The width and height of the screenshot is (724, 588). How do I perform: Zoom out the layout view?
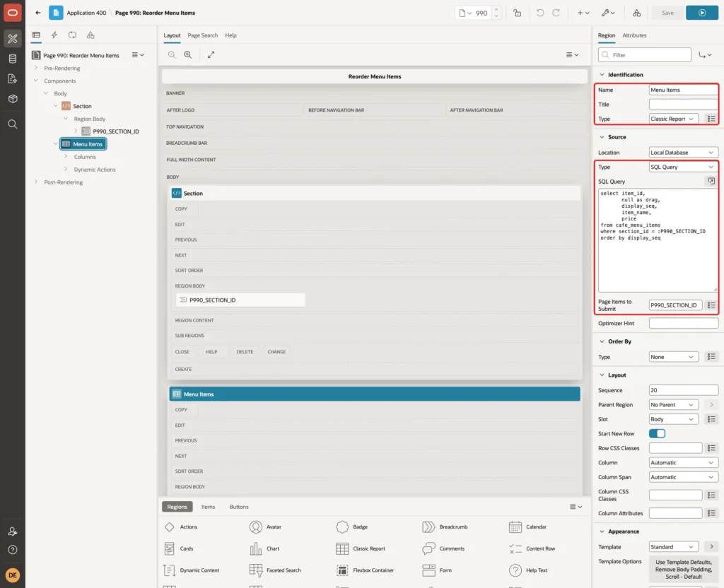172,54
